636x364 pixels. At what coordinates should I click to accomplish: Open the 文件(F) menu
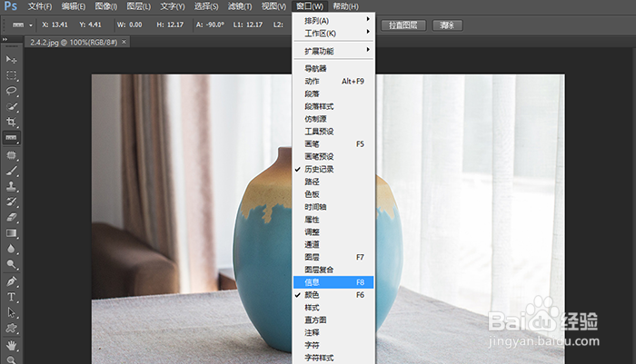pyautogui.click(x=40, y=6)
